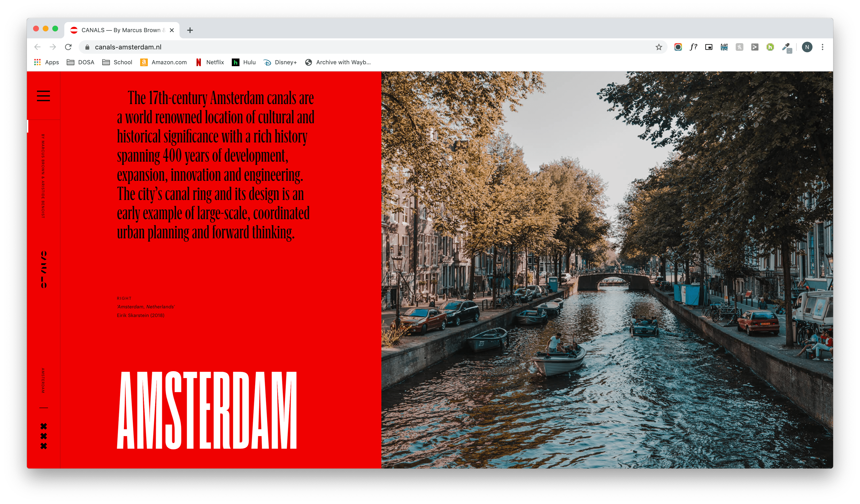Click the three-dot browser menu icon
860x504 pixels.
tap(823, 46)
